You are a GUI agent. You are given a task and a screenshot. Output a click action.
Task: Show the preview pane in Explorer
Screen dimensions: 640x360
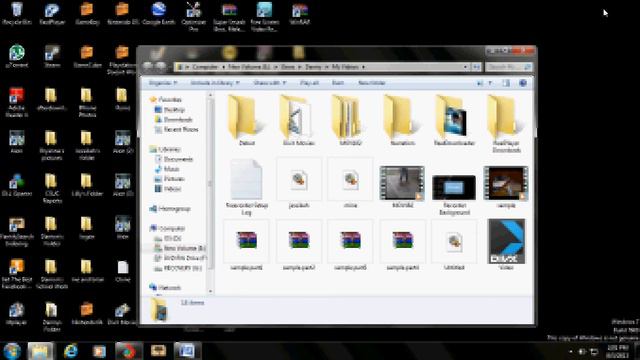click(506, 83)
